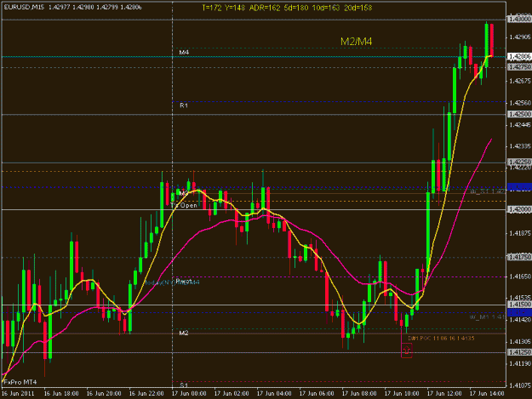Click the D#1 POC 1.4135 orange label
The width and height of the screenshot is (532, 399).
coord(441,339)
